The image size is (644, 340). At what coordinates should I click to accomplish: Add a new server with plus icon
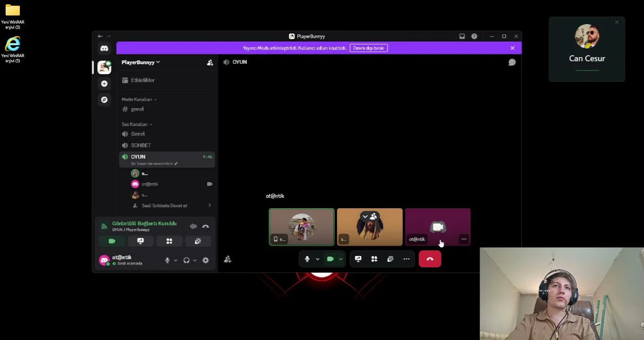click(104, 84)
